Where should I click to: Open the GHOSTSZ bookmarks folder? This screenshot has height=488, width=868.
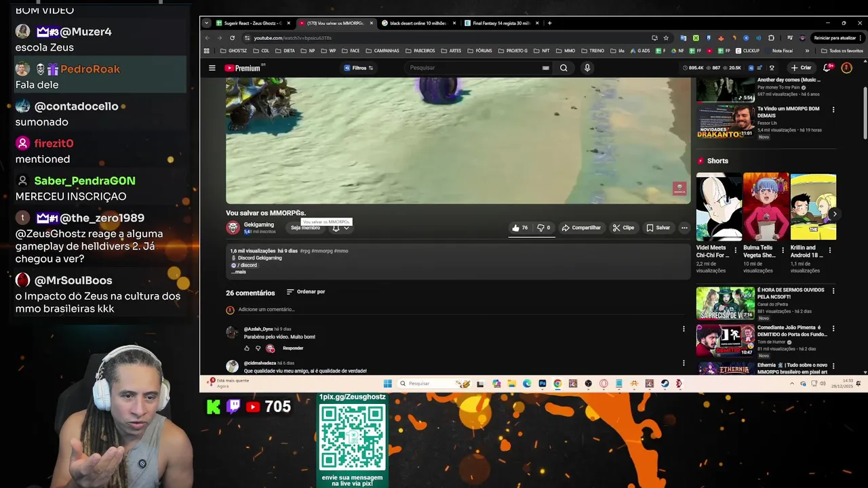point(234,51)
